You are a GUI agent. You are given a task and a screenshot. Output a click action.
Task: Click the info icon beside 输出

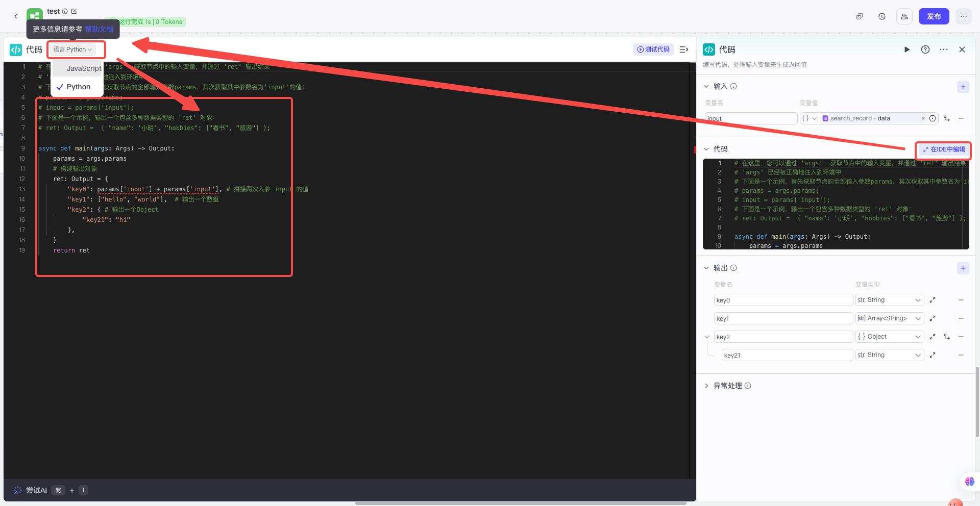(733, 268)
